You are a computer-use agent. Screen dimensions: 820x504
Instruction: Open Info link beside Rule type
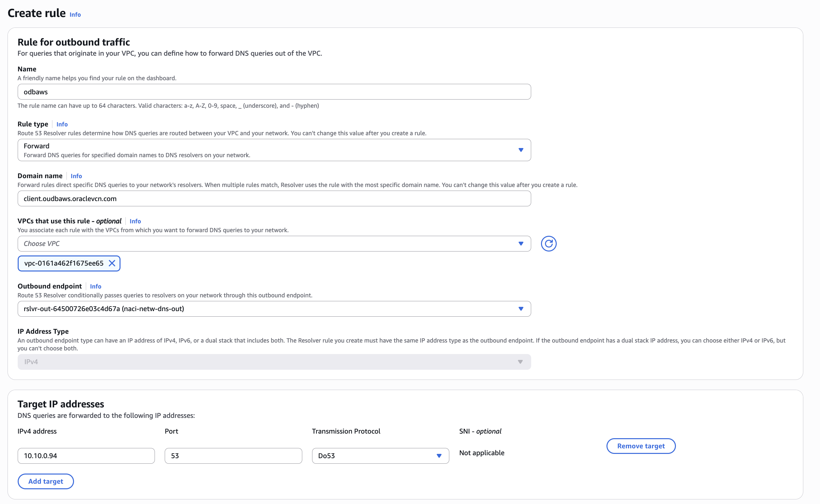click(62, 124)
